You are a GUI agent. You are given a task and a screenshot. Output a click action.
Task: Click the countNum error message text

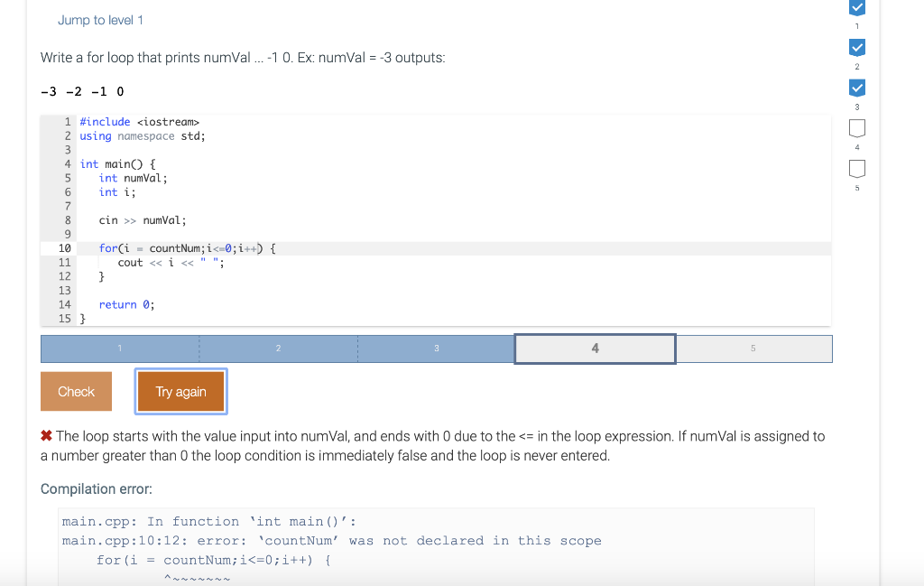click(x=334, y=540)
